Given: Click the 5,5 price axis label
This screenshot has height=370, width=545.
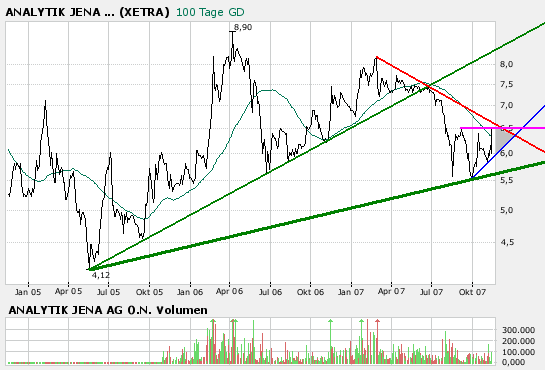Looking at the screenshot, I should pos(506,180).
